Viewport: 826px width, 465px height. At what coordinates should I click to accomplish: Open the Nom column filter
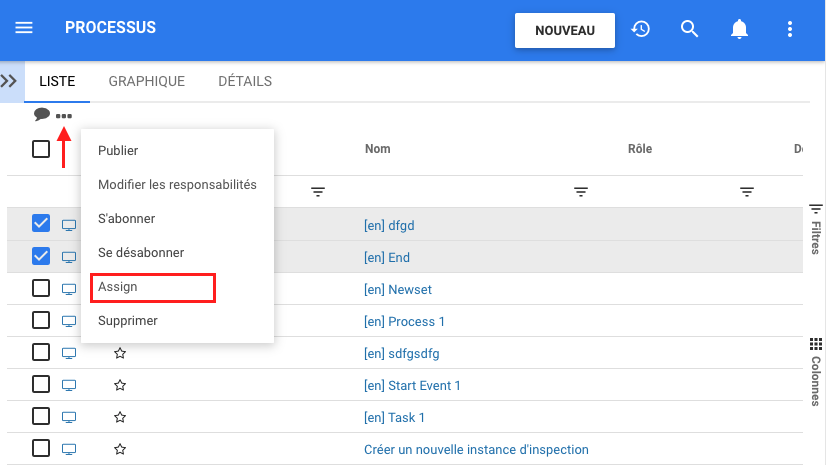point(580,192)
